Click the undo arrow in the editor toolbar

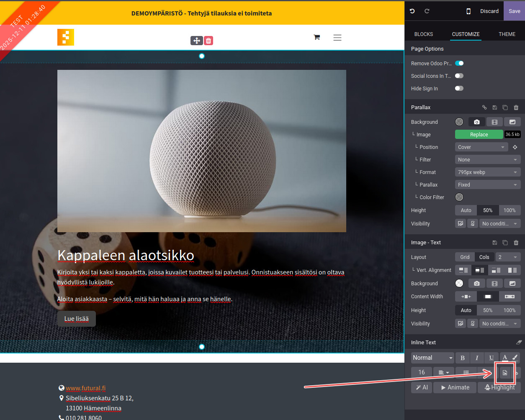click(412, 11)
